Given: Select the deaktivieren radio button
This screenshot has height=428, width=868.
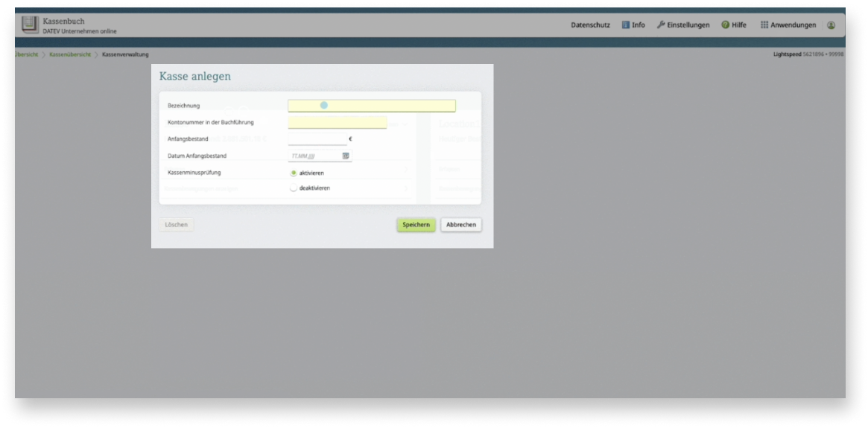Looking at the screenshot, I should (294, 188).
